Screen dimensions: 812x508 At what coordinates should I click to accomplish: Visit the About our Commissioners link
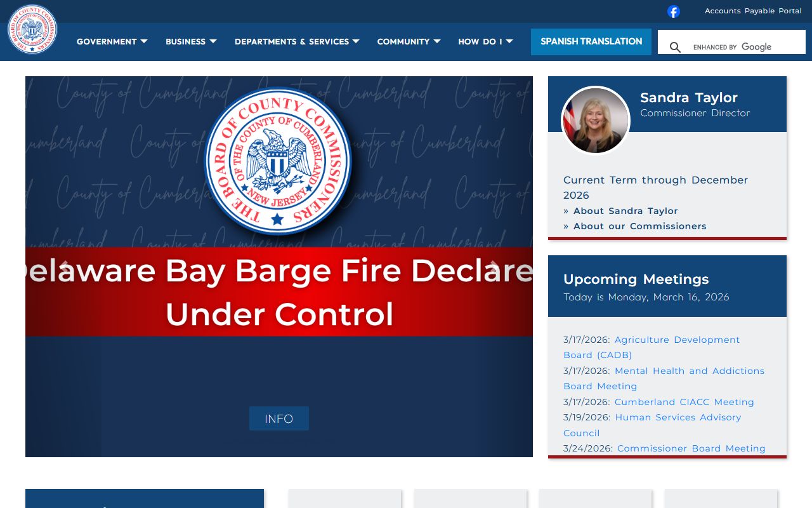(x=639, y=226)
